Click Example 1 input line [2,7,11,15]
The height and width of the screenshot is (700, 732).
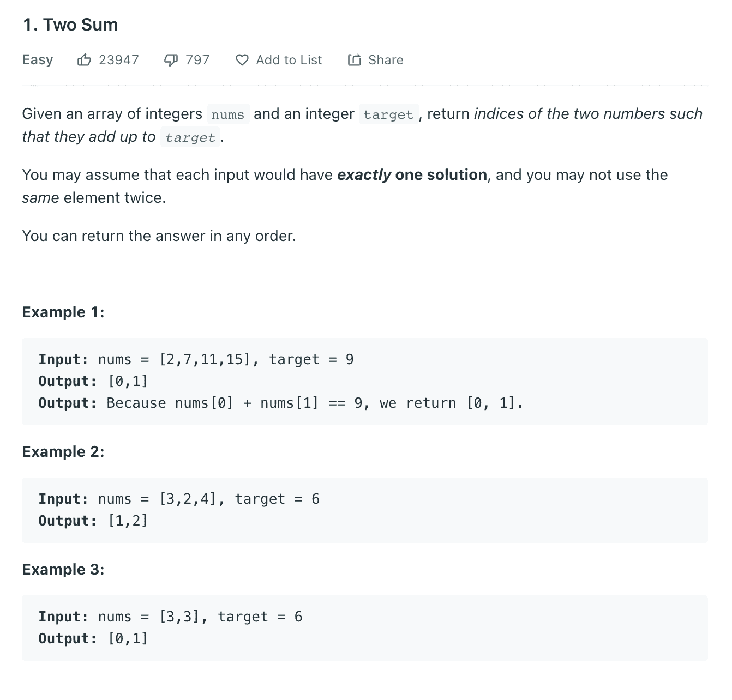pyautogui.click(x=196, y=359)
